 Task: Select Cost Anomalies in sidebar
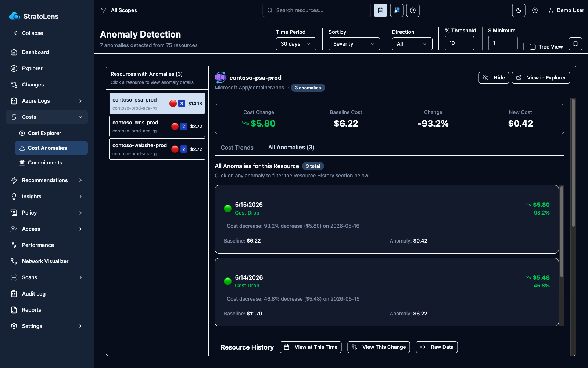tap(51, 148)
